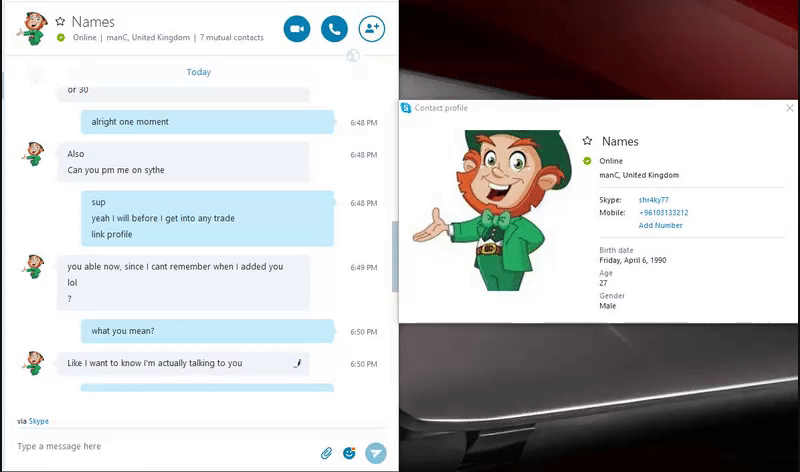Viewport: 800px width, 472px height.
Task: Open the emoticon picker
Action: [x=349, y=453]
